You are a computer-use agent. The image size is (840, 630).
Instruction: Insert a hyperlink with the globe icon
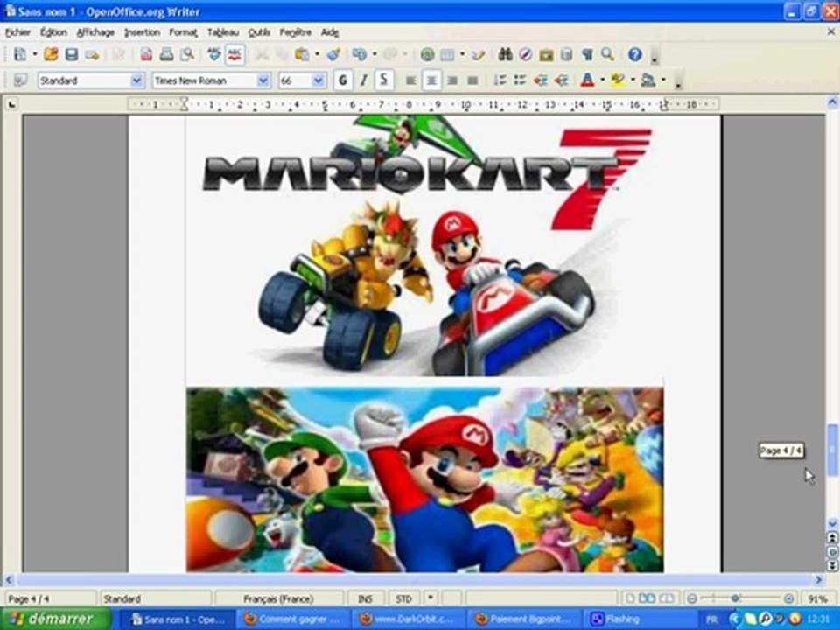427,54
